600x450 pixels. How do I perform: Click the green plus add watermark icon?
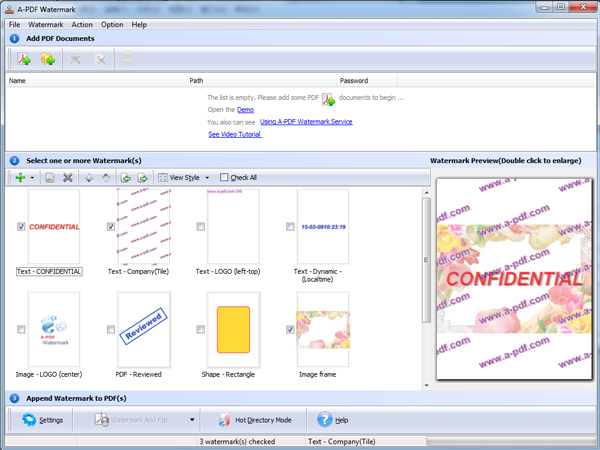tap(20, 178)
